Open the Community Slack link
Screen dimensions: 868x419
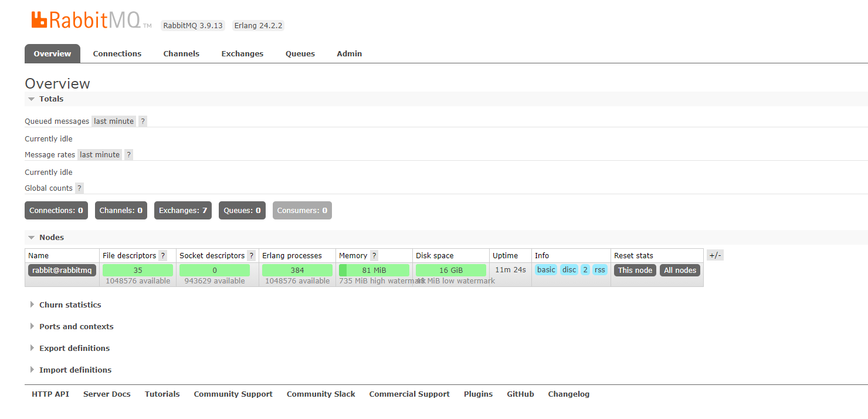321,394
